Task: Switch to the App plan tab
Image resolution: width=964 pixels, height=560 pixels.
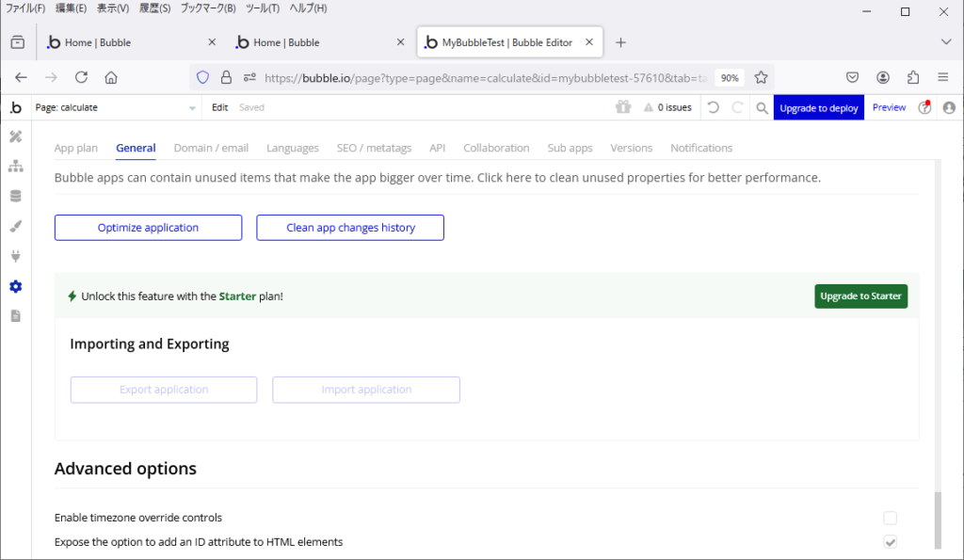Action: tap(75, 148)
